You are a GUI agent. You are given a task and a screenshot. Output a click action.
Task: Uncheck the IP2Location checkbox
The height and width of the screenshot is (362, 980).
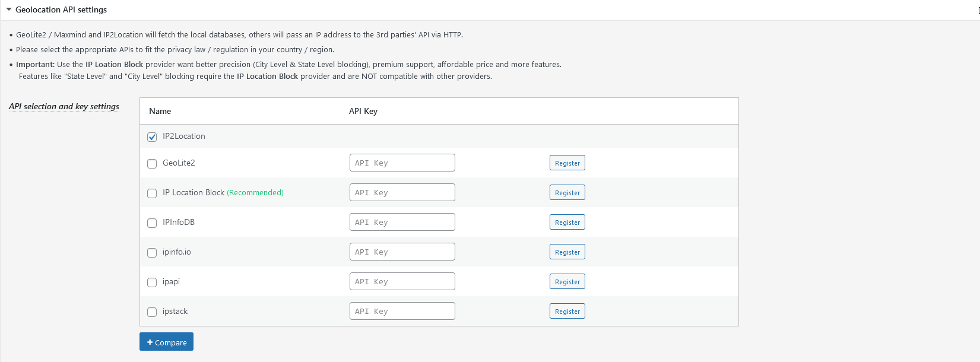(x=152, y=136)
